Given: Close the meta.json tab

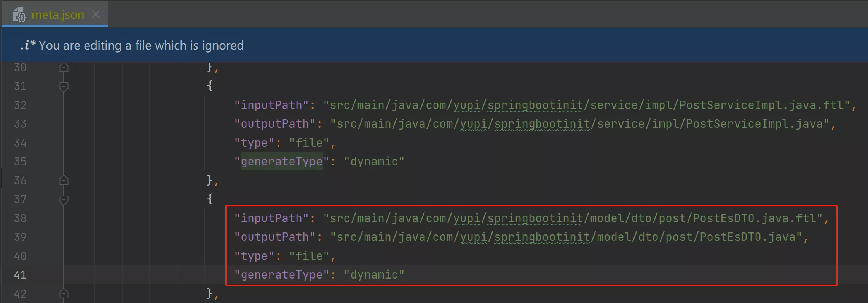Looking at the screenshot, I should (x=96, y=14).
